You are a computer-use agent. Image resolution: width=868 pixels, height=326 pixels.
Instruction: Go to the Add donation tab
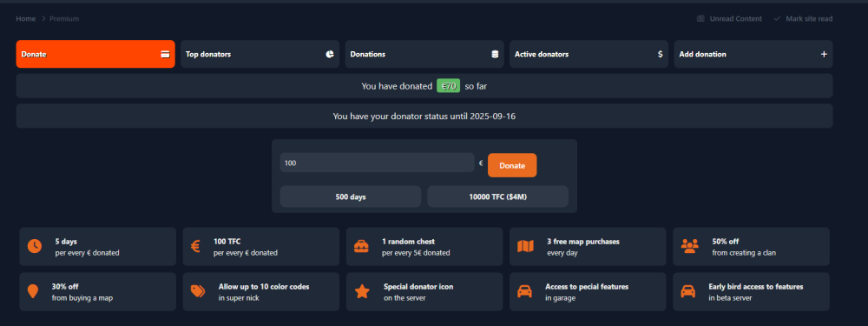coord(753,54)
